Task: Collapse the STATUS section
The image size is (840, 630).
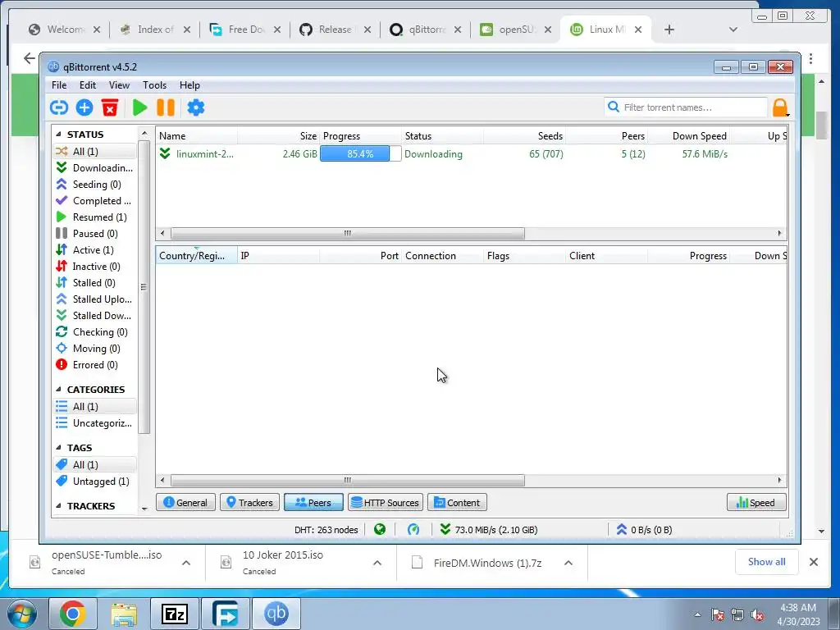Action: coord(58,135)
